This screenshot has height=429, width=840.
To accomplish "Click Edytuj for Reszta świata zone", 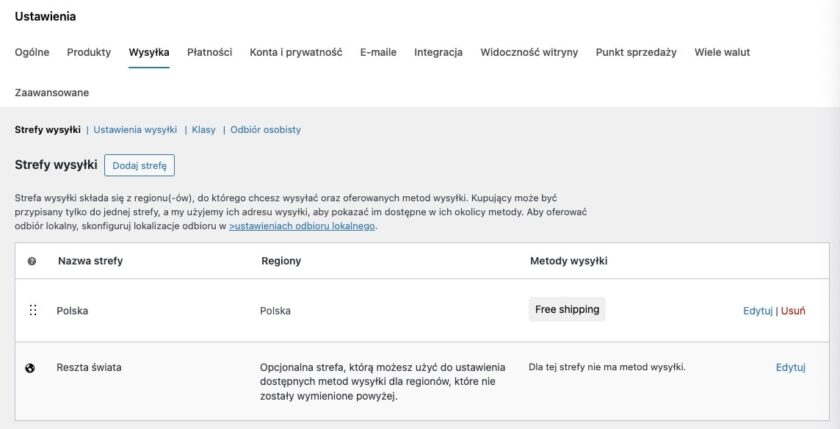I will coord(791,367).
